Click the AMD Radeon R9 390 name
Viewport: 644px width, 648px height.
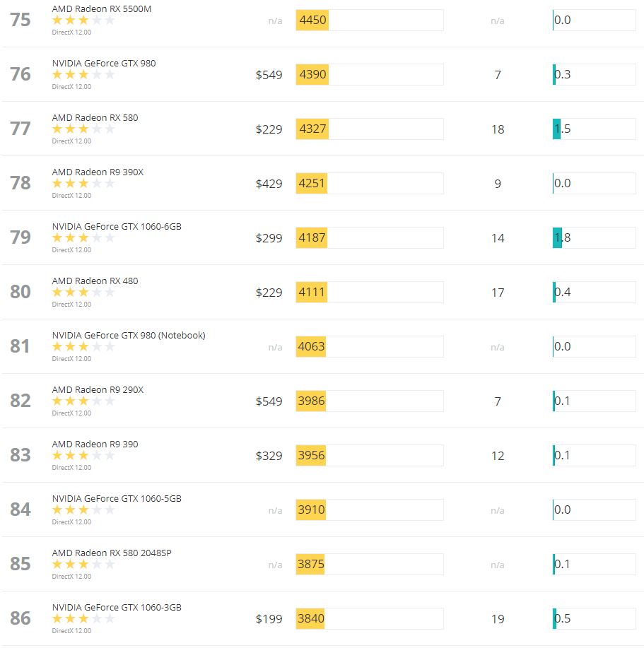[95, 444]
